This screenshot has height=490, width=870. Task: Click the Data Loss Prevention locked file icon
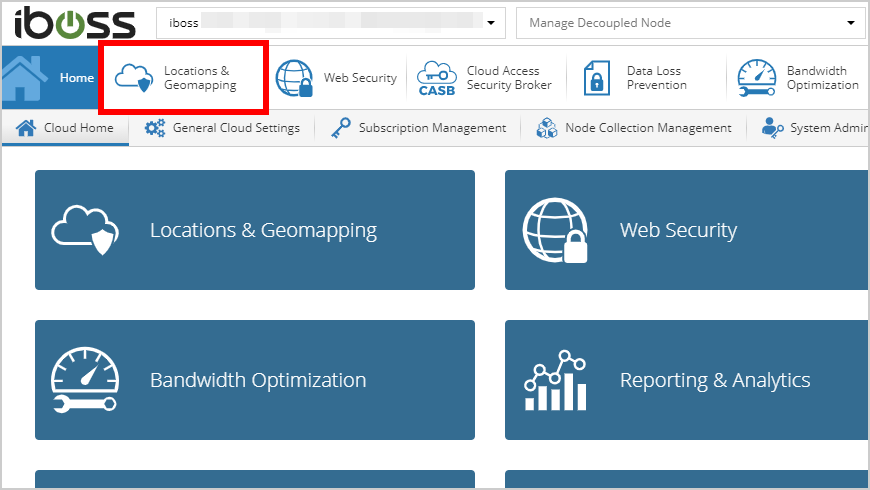[596, 78]
